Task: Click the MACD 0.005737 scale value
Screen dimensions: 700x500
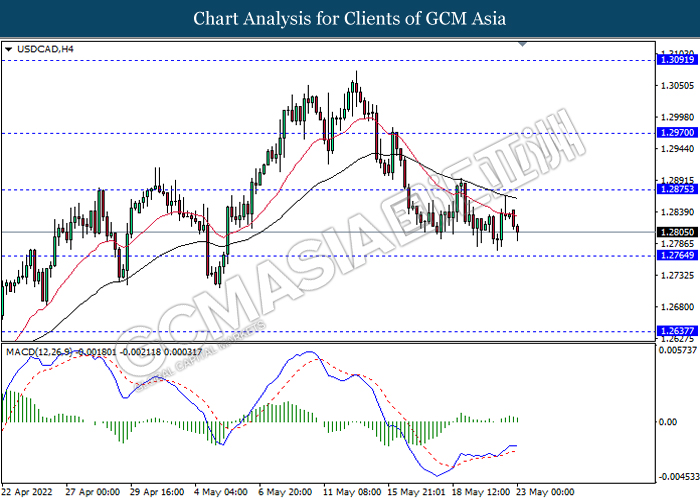Action: point(678,350)
